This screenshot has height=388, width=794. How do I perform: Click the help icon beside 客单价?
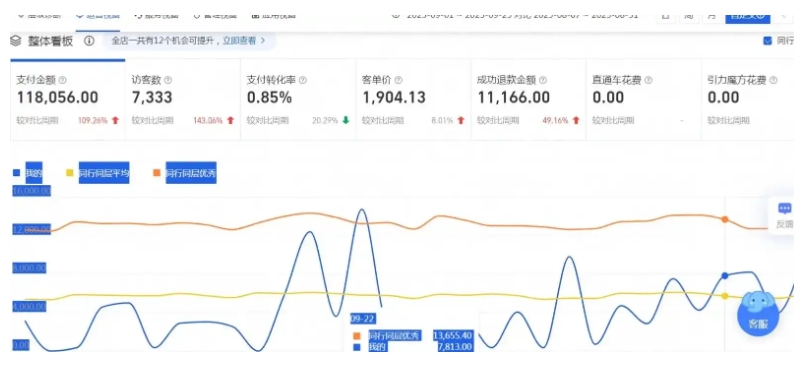(x=399, y=80)
